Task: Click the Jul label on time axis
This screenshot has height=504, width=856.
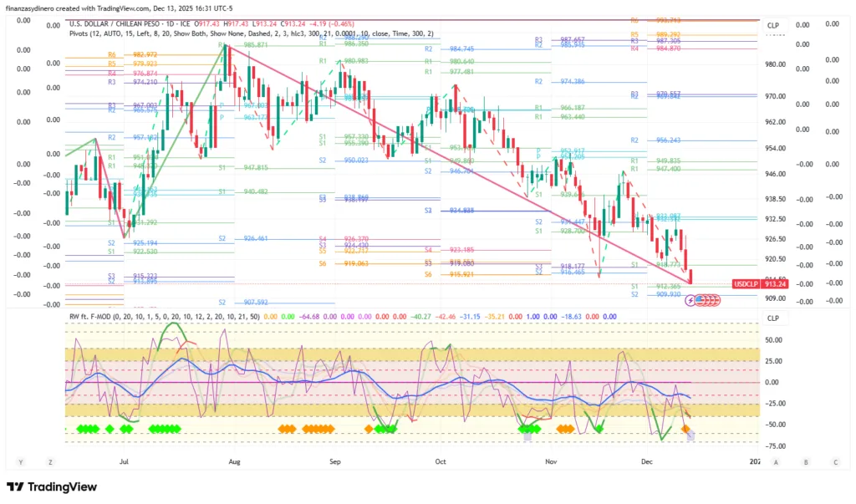Action: pyautogui.click(x=124, y=461)
